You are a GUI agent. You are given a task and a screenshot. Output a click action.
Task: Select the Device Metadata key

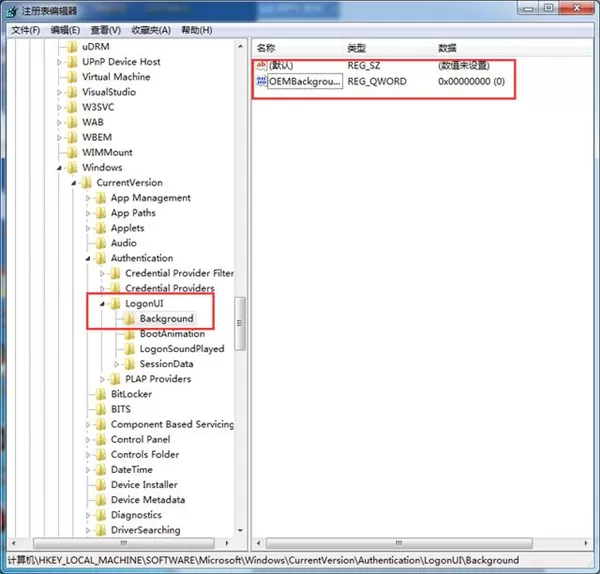tap(148, 500)
